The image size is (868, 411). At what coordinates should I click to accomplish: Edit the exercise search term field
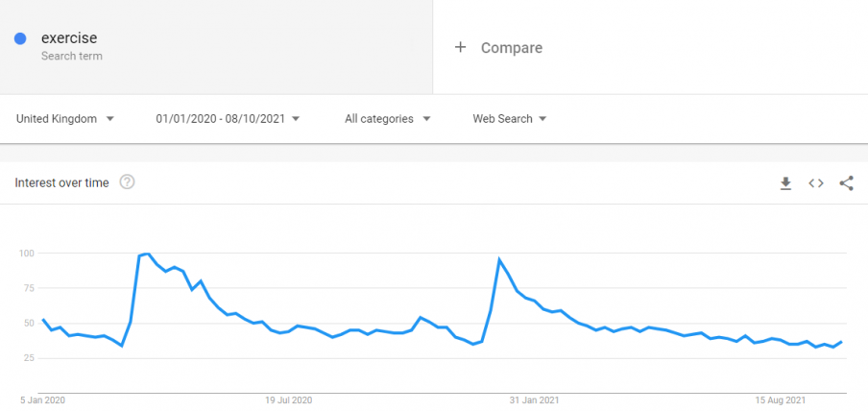coord(216,47)
